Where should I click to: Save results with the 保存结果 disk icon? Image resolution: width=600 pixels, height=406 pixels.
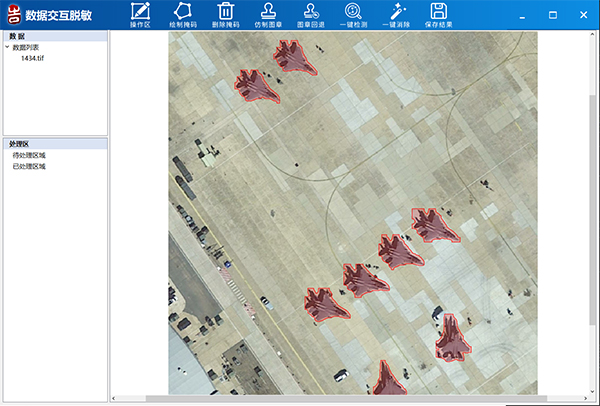click(x=438, y=14)
